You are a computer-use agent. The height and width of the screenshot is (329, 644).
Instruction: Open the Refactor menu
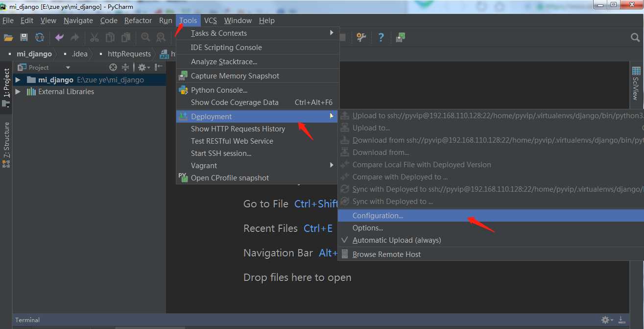(x=138, y=21)
